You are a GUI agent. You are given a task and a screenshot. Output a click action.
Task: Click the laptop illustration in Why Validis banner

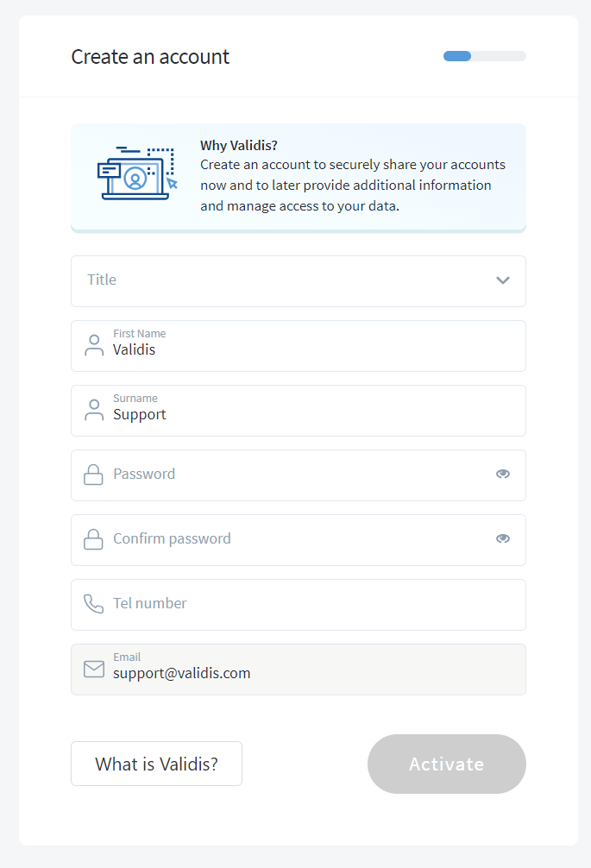138,173
